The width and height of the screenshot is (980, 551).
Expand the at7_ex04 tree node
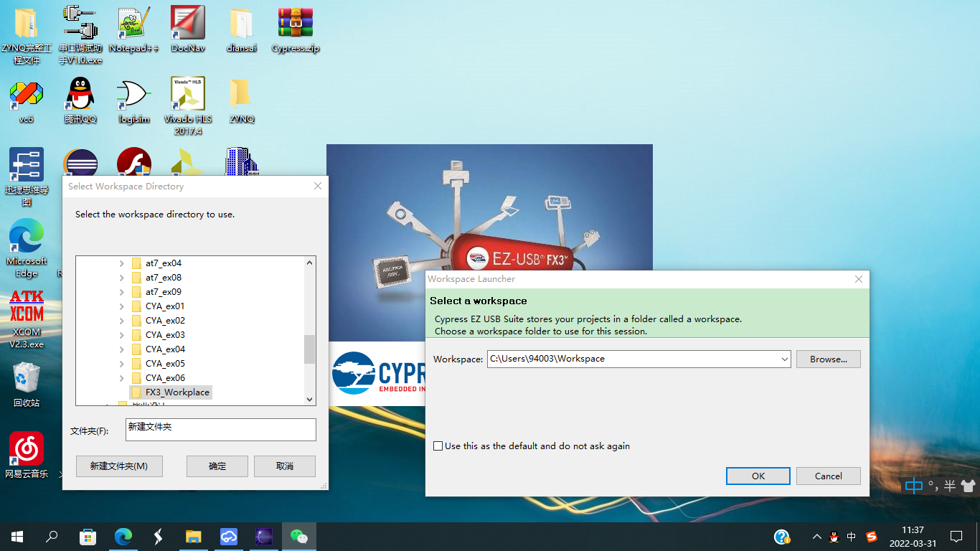121,263
